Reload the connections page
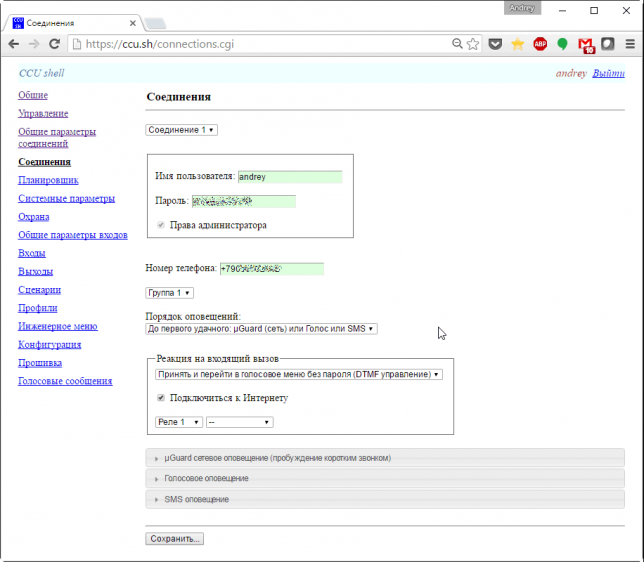The width and height of the screenshot is (644, 562). coord(54,44)
